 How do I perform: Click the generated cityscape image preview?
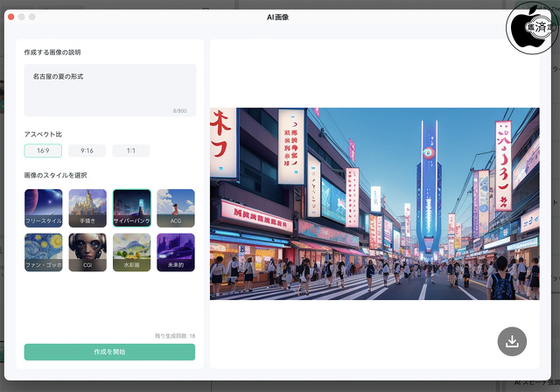point(374,203)
